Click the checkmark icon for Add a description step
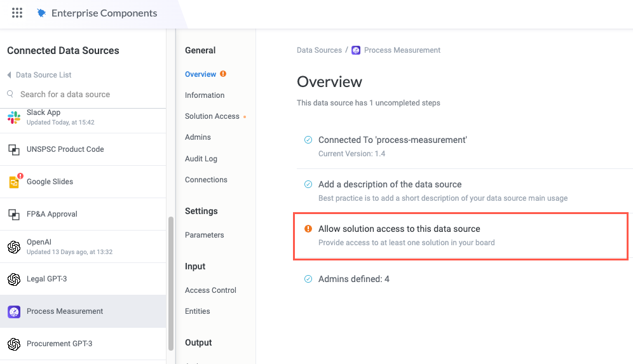The height and width of the screenshot is (364, 633). [x=308, y=184]
